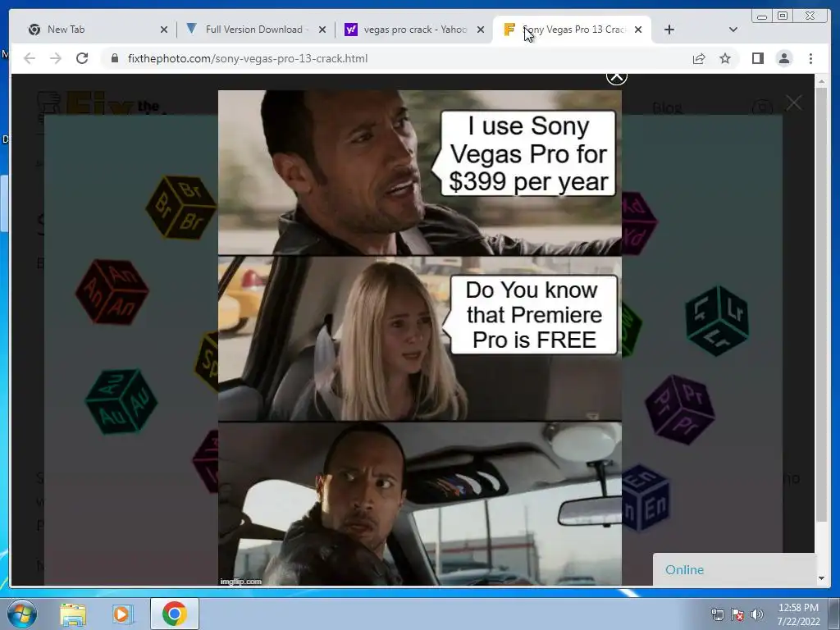840x630 pixels.
Task: Click the FixThePhoto logo
Action: click(102, 104)
